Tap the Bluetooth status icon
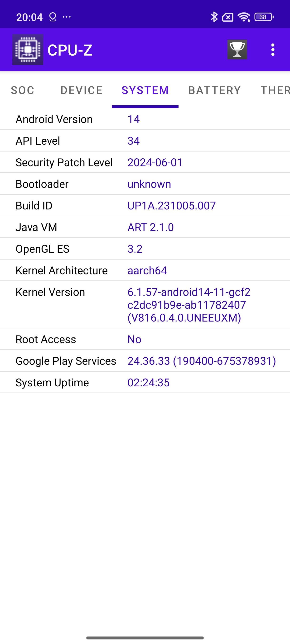 (214, 17)
